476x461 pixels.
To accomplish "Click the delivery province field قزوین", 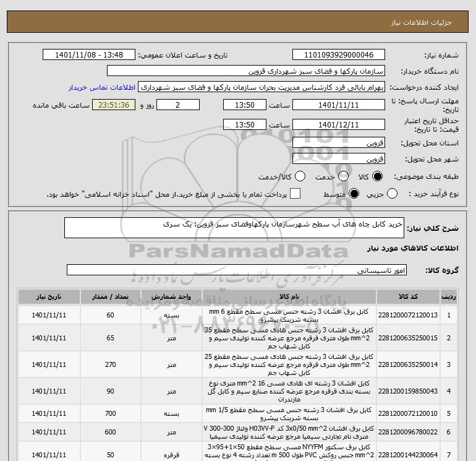I will [339, 143].
